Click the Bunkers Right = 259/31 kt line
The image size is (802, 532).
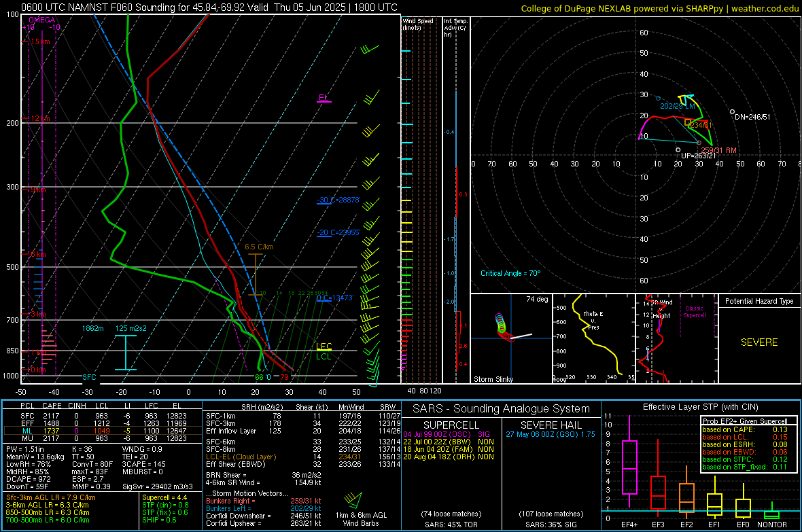click(264, 501)
